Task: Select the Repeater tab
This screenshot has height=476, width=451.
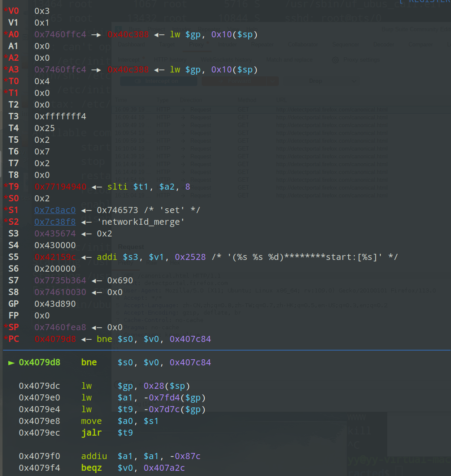Action: 262,45
